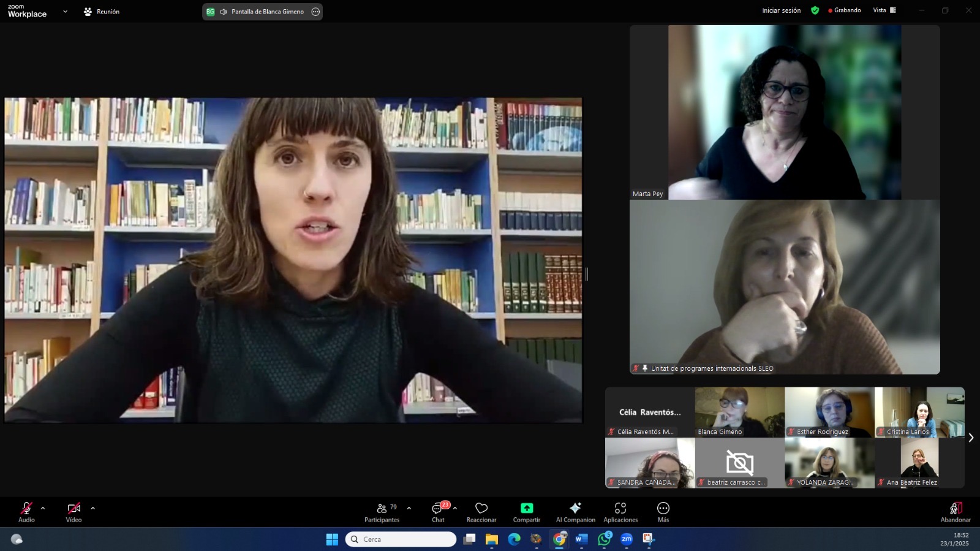Expand audio options caret next to Audio
The image size is (980, 551).
(43, 508)
